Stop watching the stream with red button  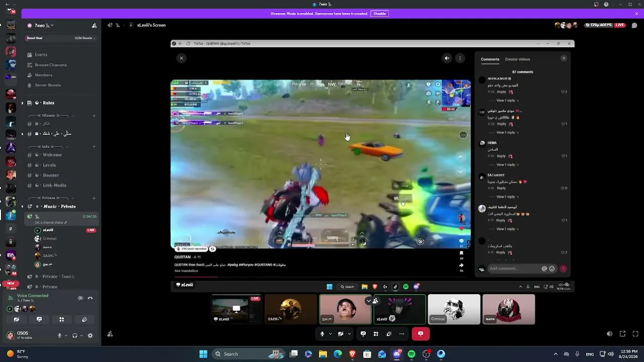tap(421, 333)
